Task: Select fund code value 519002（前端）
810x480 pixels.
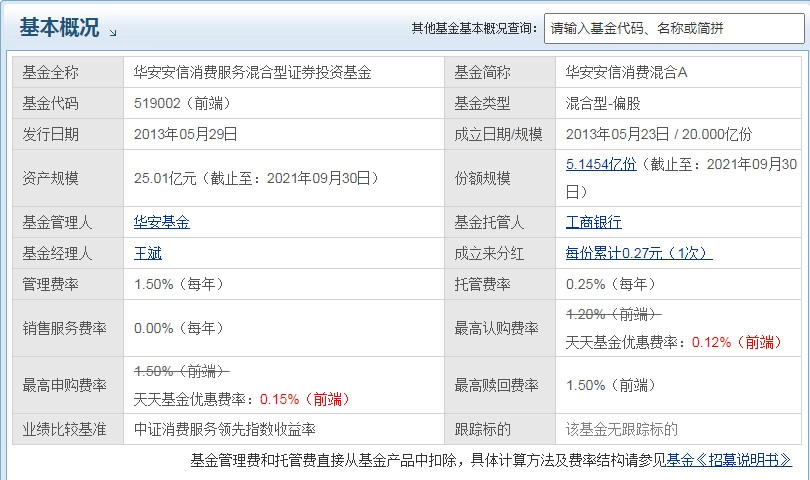Action: click(x=182, y=103)
